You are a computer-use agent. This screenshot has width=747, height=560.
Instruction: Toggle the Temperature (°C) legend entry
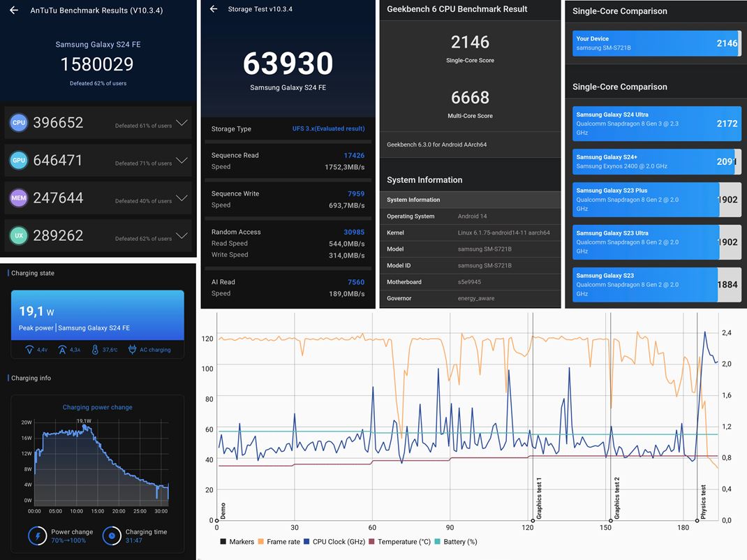coord(400,541)
